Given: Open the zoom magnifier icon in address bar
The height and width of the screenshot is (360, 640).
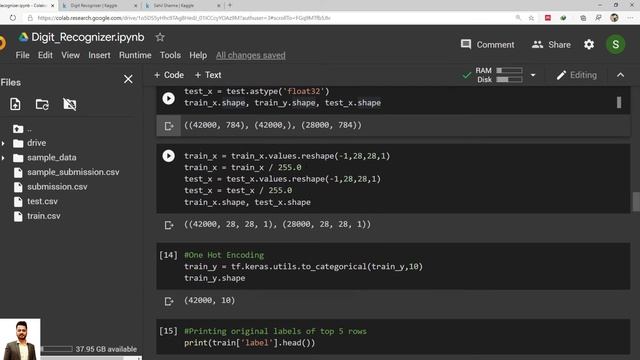Looking at the screenshot, I should [518, 18].
